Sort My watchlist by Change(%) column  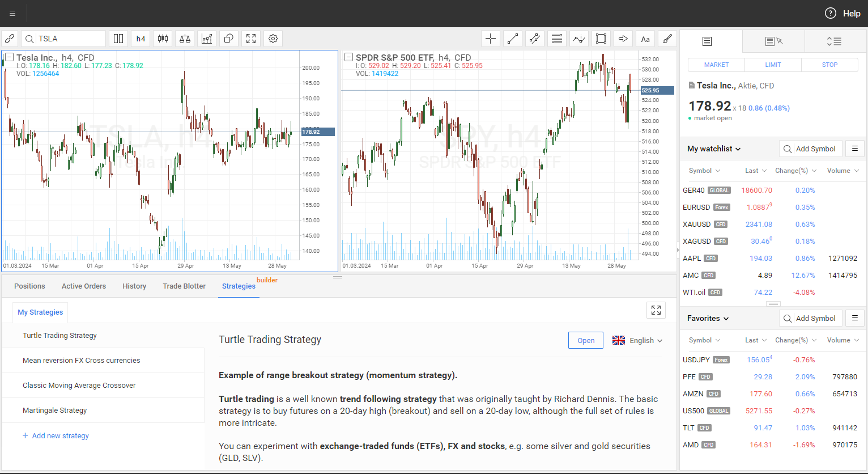click(796, 171)
